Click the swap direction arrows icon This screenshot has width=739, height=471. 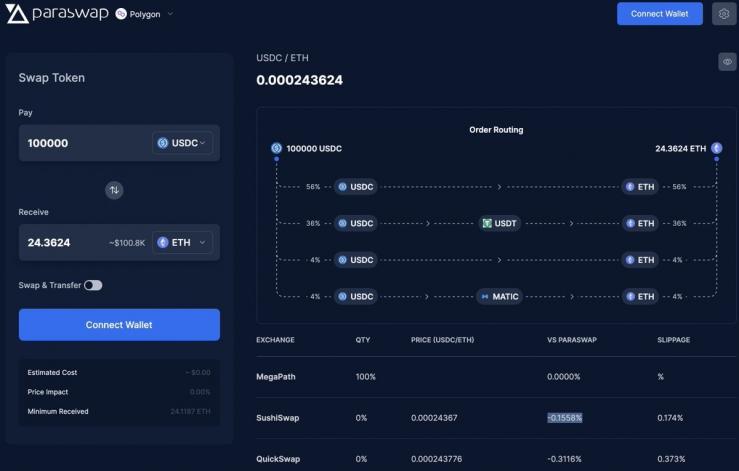tap(114, 190)
